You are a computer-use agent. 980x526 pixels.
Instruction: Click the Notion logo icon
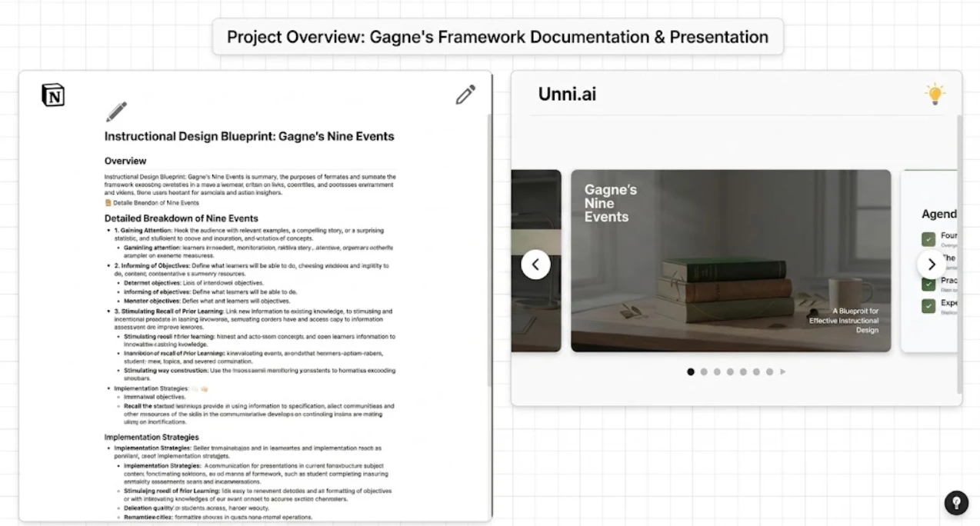tap(53, 95)
